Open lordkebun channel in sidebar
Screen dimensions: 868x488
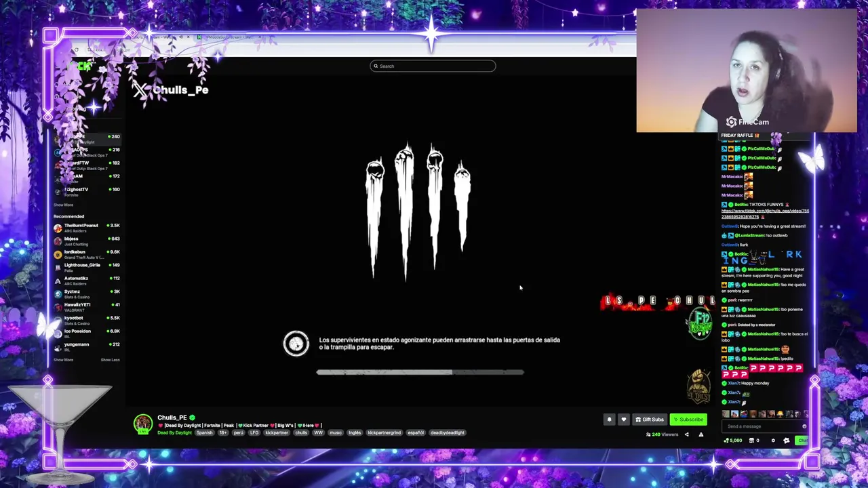pos(87,254)
